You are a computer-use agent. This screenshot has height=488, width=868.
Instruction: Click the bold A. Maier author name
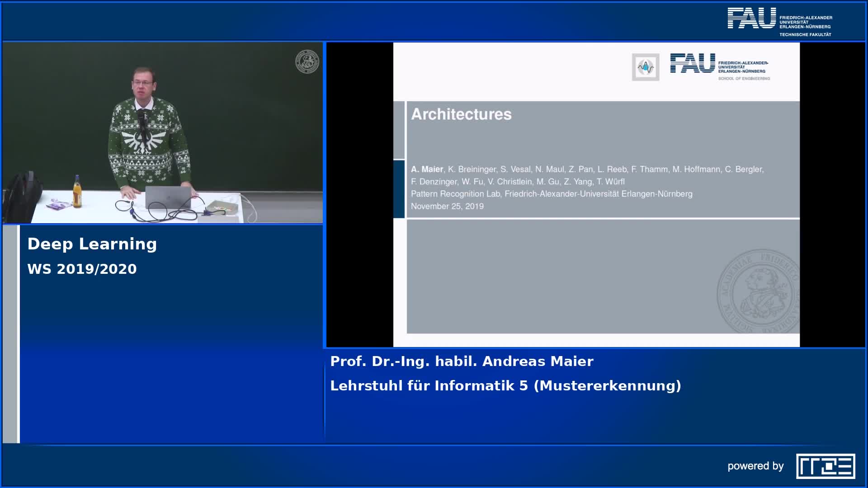pyautogui.click(x=427, y=169)
